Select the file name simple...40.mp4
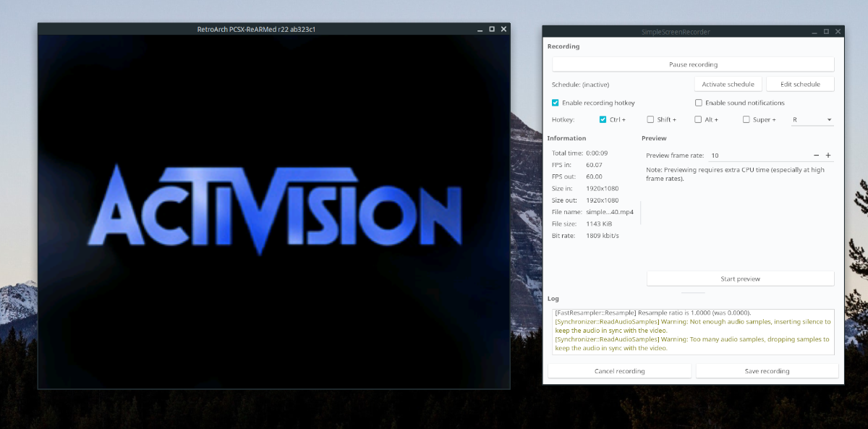868x429 pixels. pos(610,212)
